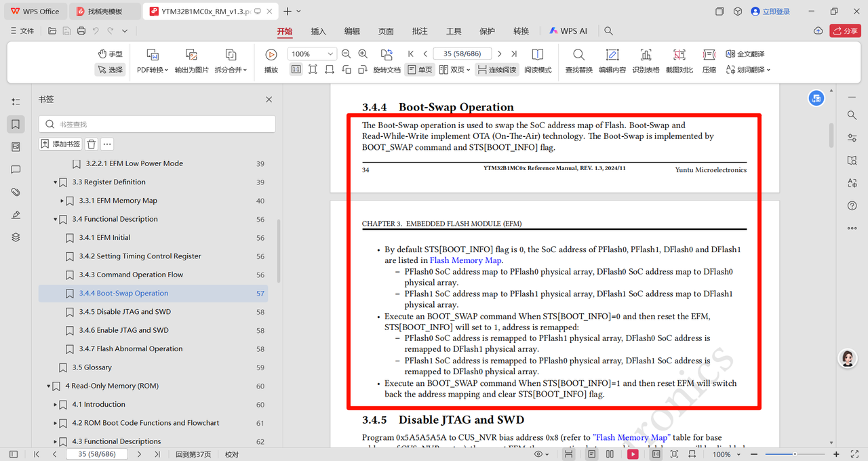
Task: Zoom in using the toolbar plus magnifier
Action: (363, 54)
